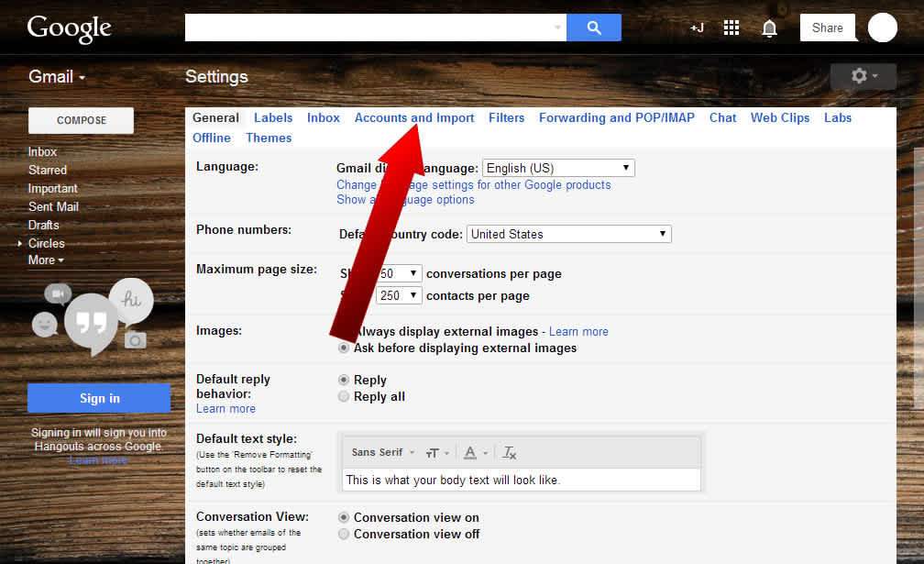Image resolution: width=924 pixels, height=564 pixels.
Task: Open the Drafts folder
Action: click(x=44, y=225)
